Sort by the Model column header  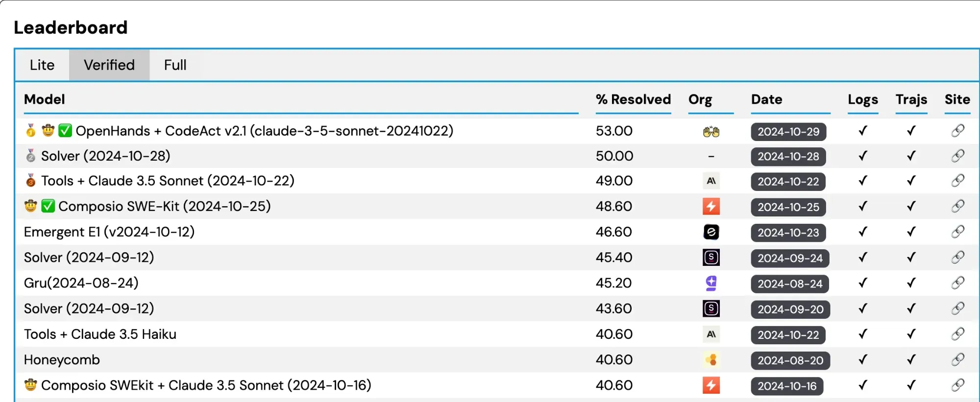click(x=45, y=99)
